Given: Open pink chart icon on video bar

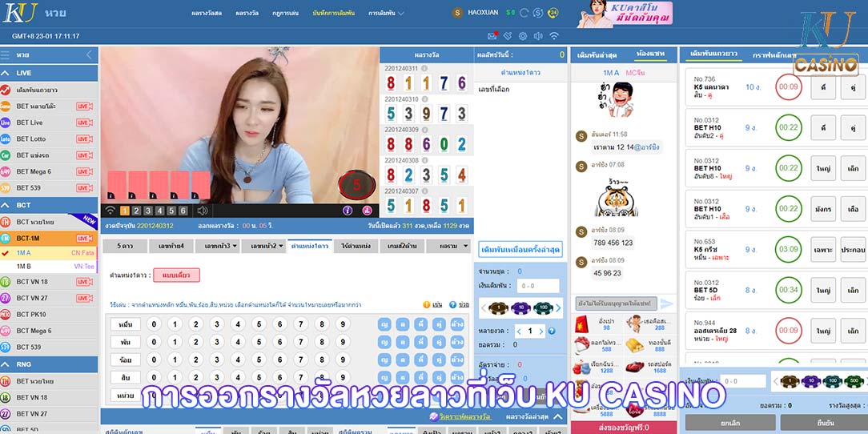Looking at the screenshot, I should click(367, 211).
